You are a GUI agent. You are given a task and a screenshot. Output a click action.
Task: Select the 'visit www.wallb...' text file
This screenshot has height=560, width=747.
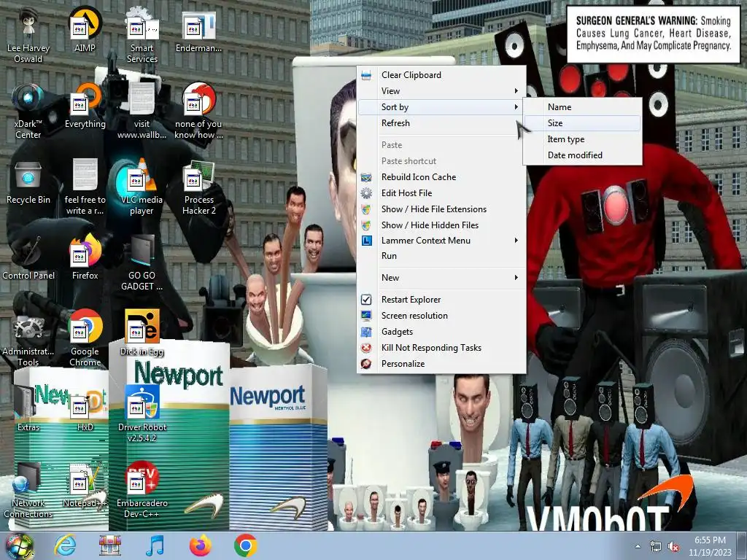(142, 112)
